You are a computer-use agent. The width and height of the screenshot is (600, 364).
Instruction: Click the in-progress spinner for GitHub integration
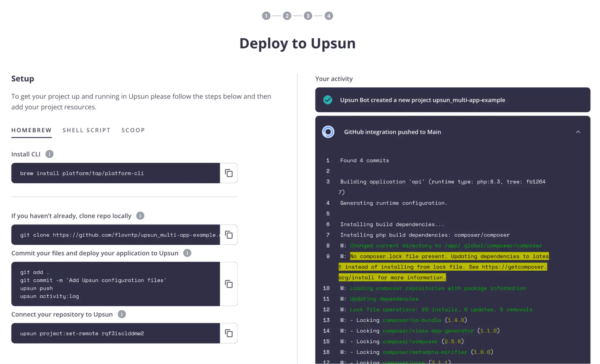[x=328, y=132]
